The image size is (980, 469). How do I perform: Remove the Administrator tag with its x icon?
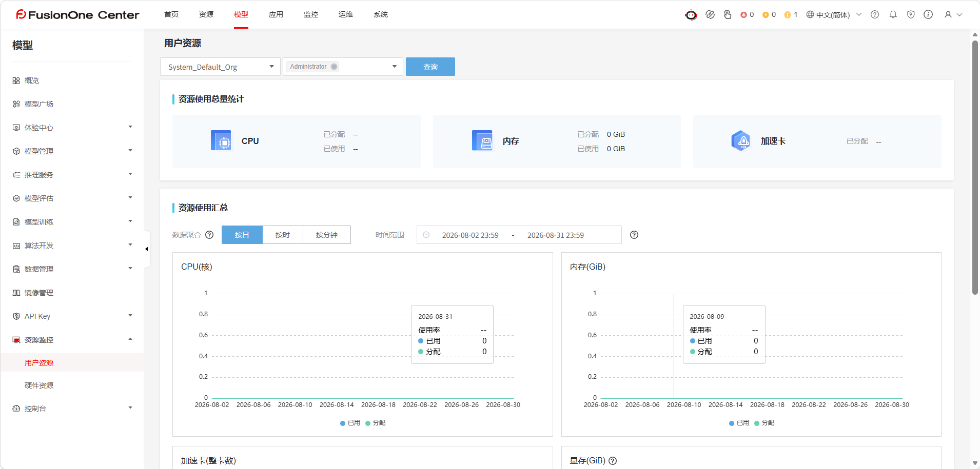334,67
